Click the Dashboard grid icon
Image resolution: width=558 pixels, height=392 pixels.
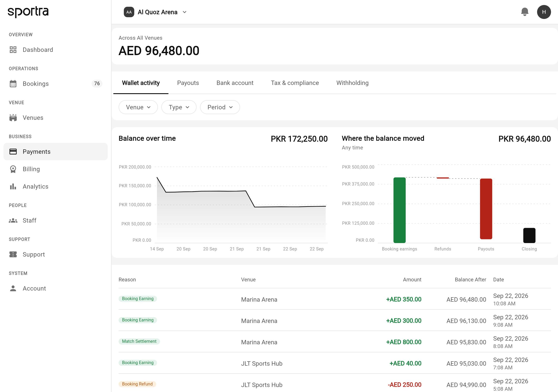(x=13, y=50)
